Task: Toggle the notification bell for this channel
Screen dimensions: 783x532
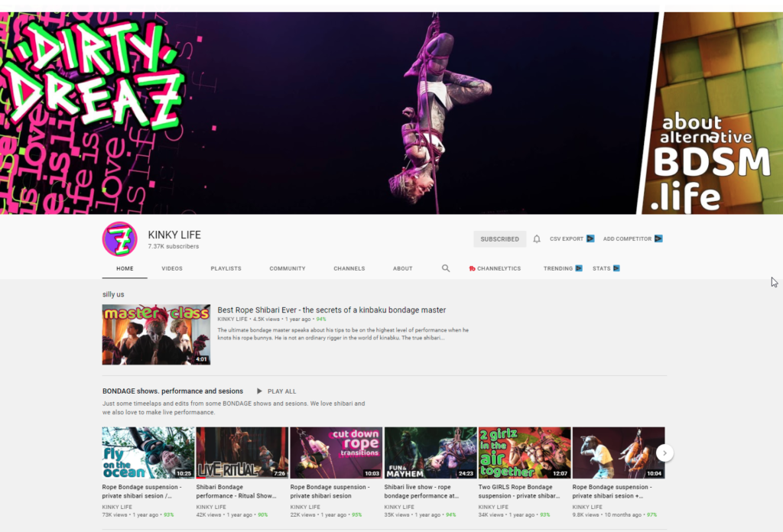Action: (x=537, y=239)
